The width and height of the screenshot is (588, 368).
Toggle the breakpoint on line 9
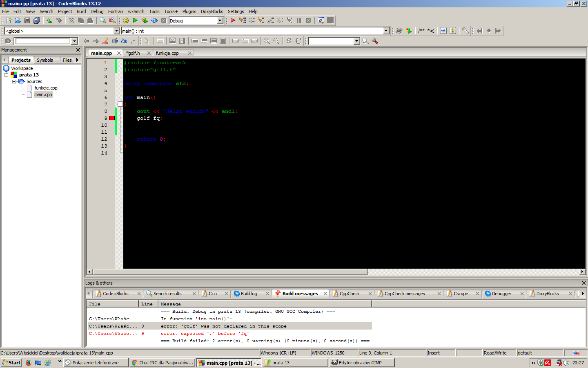coord(112,118)
